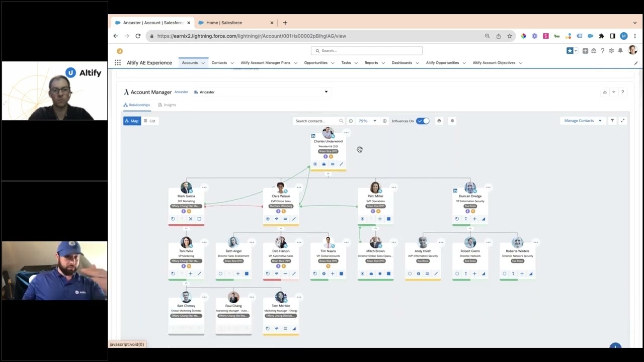
Task: Click the Ancaster breadcrumb link
Action: click(x=181, y=92)
